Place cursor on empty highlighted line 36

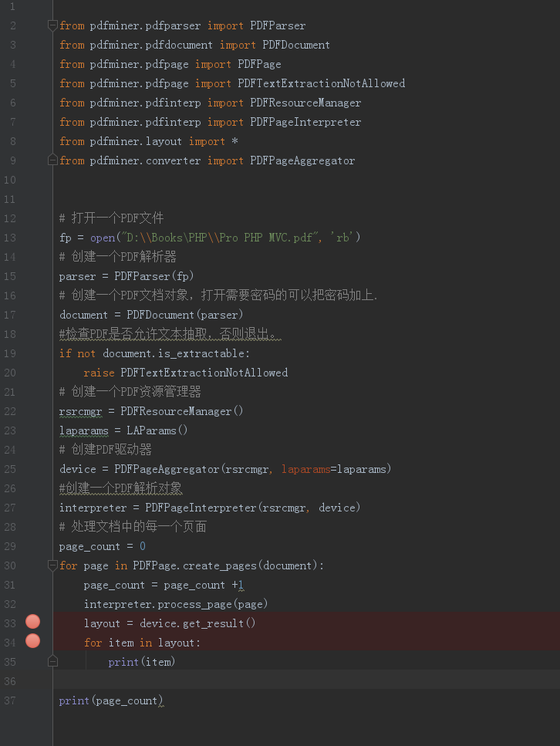point(306,681)
